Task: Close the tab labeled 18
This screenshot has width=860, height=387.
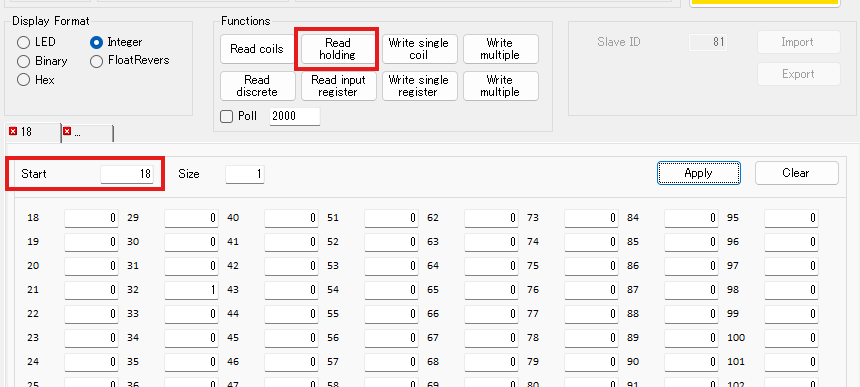Action: coord(14,132)
